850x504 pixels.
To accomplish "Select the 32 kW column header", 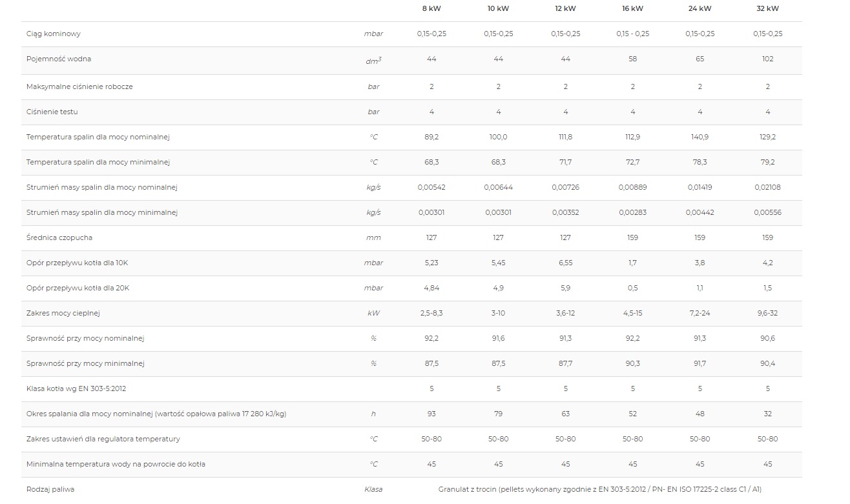I will point(767,8).
